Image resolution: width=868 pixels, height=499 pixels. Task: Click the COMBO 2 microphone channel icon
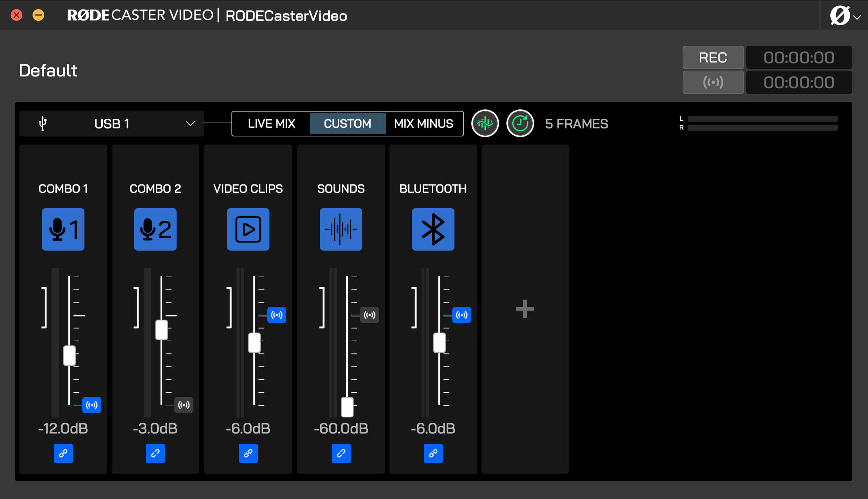coord(155,229)
